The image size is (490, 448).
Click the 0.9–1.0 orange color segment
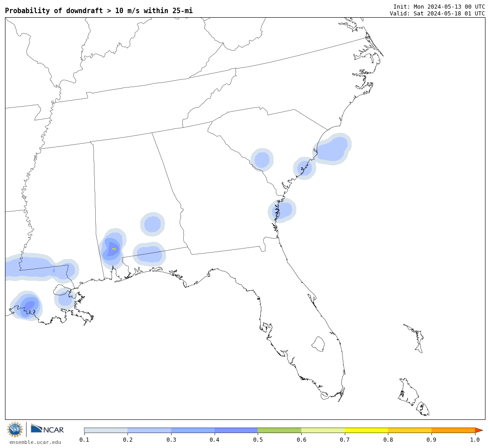(x=453, y=430)
